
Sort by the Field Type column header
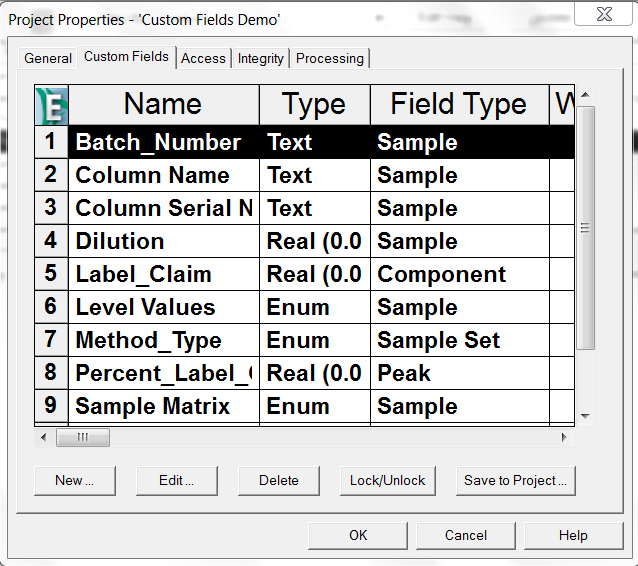(x=458, y=104)
